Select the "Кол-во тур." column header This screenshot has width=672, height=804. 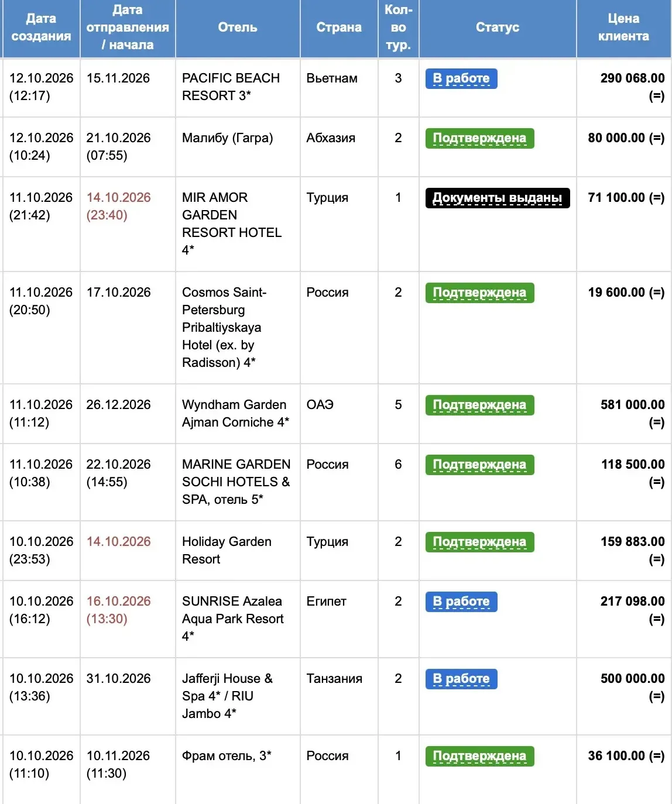[x=399, y=28]
